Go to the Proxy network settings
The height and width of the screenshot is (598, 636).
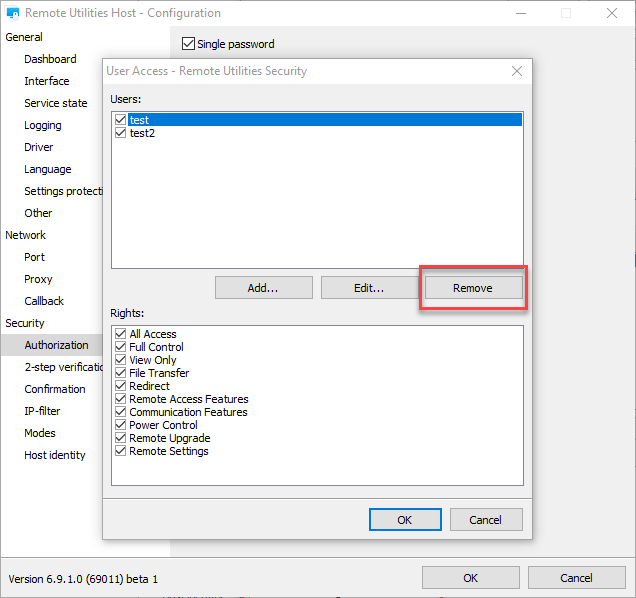[x=38, y=279]
